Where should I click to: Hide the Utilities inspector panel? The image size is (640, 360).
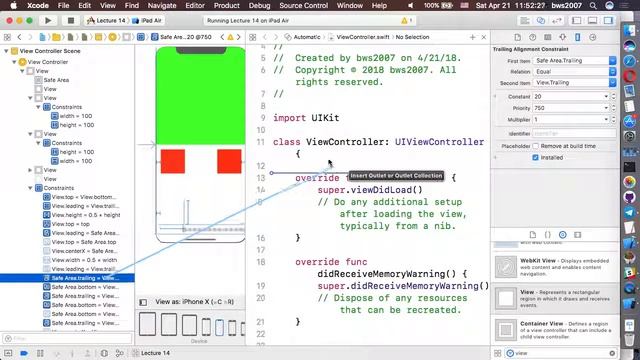pyautogui.click(x=608, y=20)
